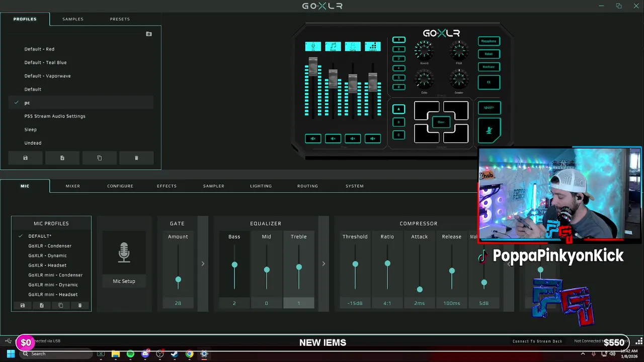Delete the mic profile with the trash icon

[x=79, y=305]
